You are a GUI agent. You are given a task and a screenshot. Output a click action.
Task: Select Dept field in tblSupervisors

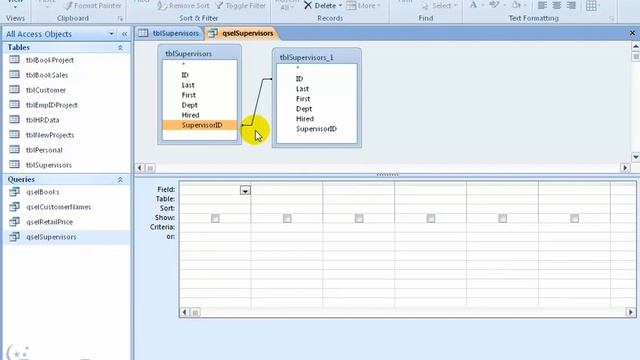(x=200, y=105)
